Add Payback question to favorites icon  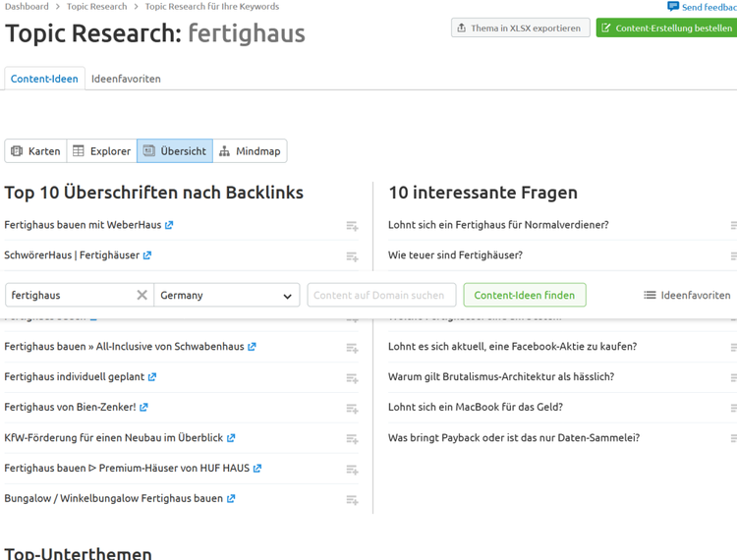[x=734, y=439]
